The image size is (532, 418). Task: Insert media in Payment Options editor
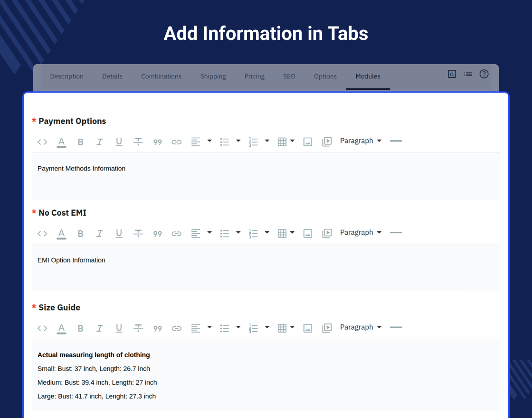(327, 142)
